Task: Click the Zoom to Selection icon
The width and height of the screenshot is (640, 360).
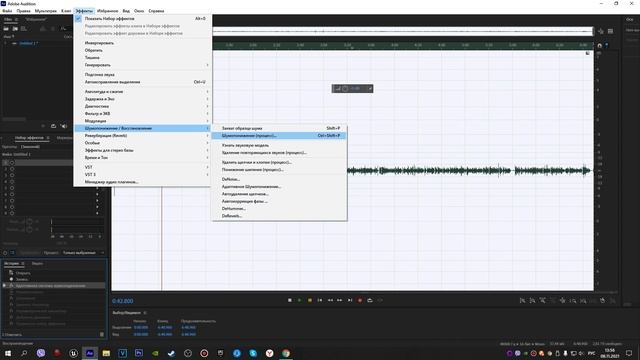Action: [x=593, y=301]
